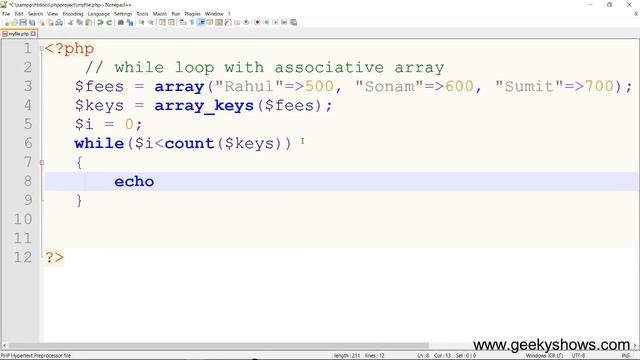Toggle show all characters

[x=191, y=22]
